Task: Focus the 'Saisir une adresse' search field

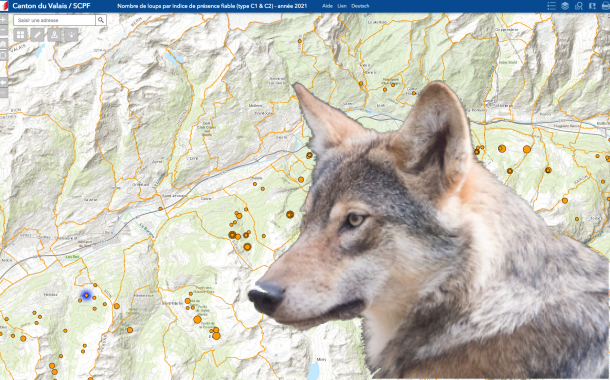Action: click(54, 20)
